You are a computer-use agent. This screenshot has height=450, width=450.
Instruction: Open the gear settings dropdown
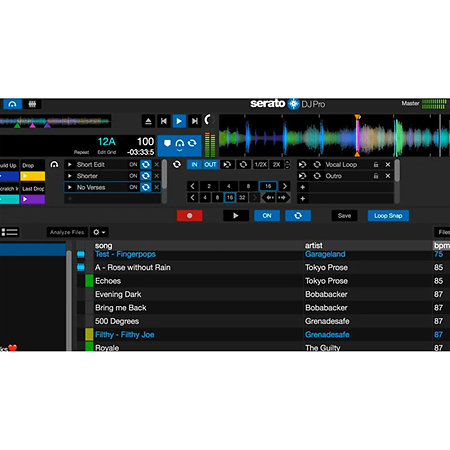click(x=99, y=232)
